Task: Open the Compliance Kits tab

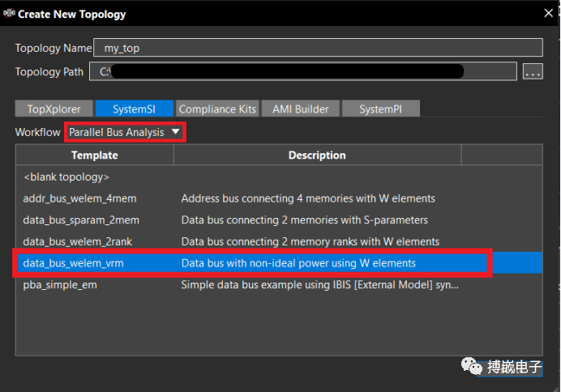Action: click(217, 109)
